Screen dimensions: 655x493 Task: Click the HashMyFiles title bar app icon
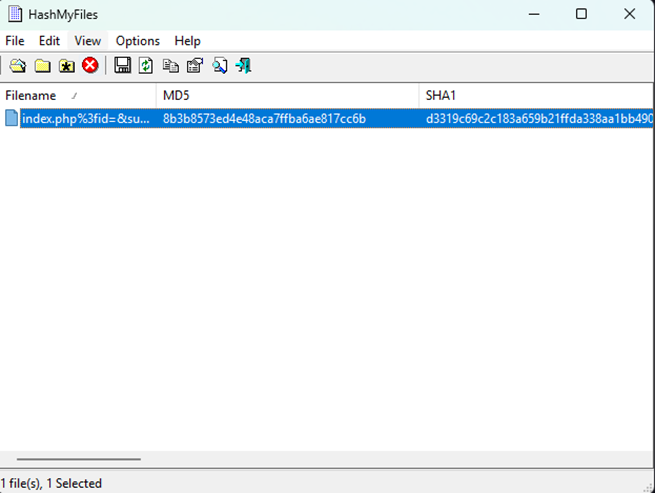(x=15, y=14)
